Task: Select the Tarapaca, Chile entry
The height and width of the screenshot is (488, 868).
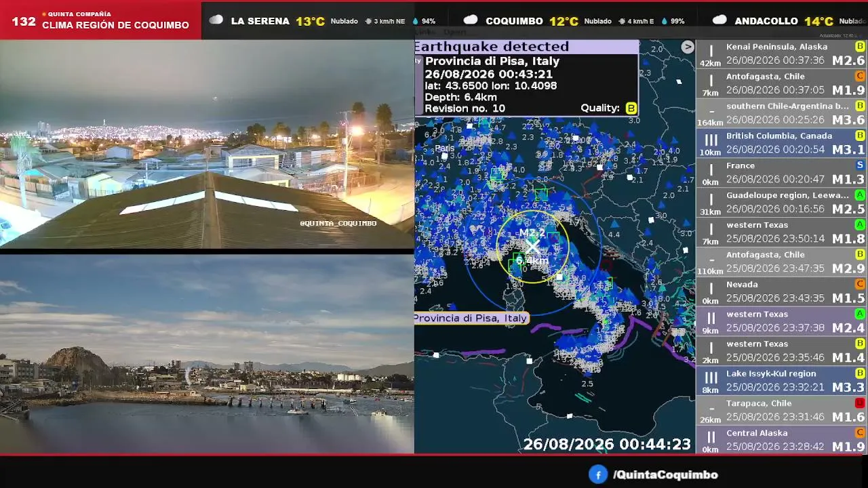Action: click(x=781, y=411)
